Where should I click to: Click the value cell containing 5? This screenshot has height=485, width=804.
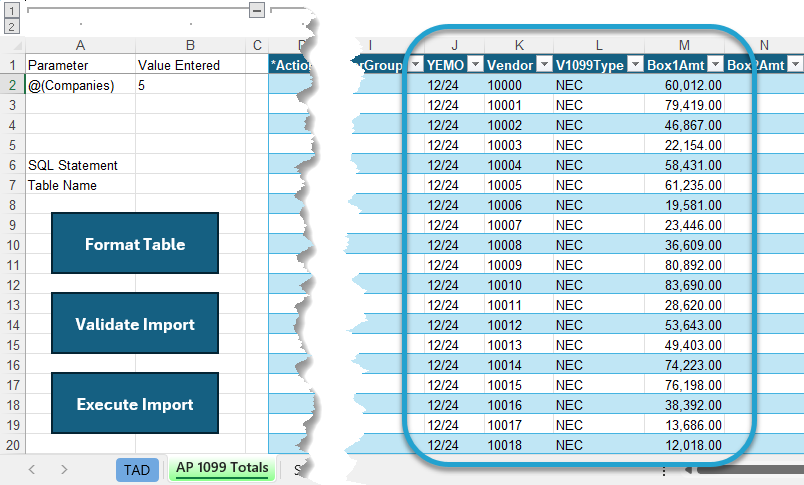click(190, 85)
